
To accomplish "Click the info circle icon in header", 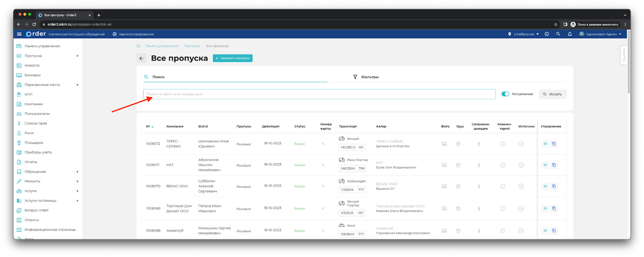I will (547, 34).
